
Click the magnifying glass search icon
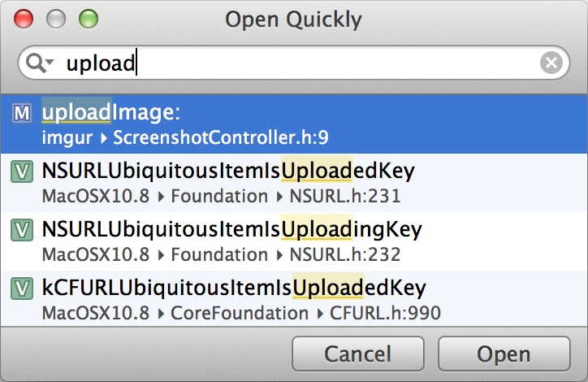36,63
